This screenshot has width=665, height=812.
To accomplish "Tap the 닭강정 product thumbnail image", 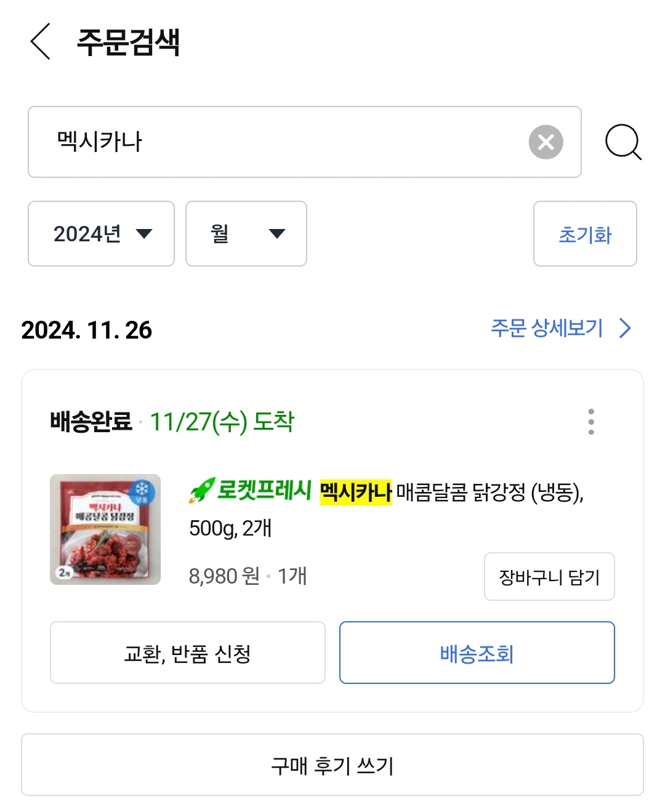I will 105,529.
